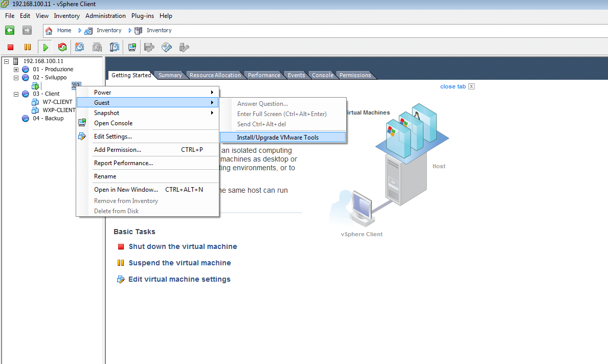Switch to the Permissions tab
This screenshot has width=608, height=364.
[x=355, y=75]
